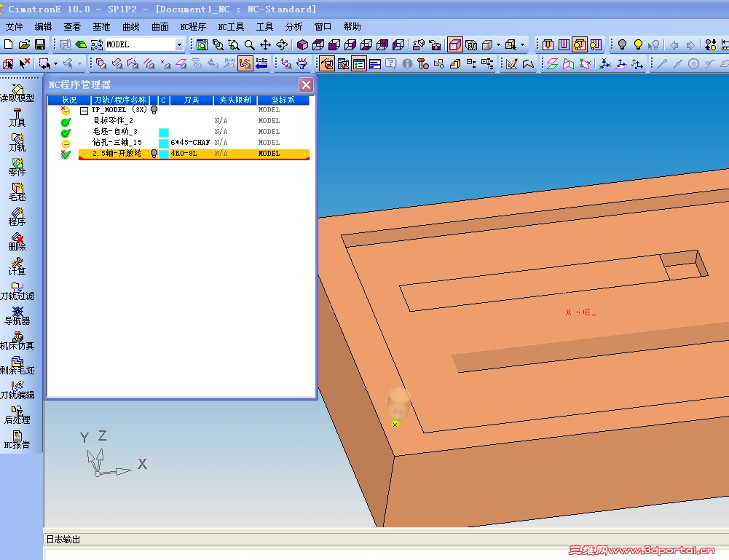
Task: Run 后处理 post-processing
Action: (x=17, y=415)
